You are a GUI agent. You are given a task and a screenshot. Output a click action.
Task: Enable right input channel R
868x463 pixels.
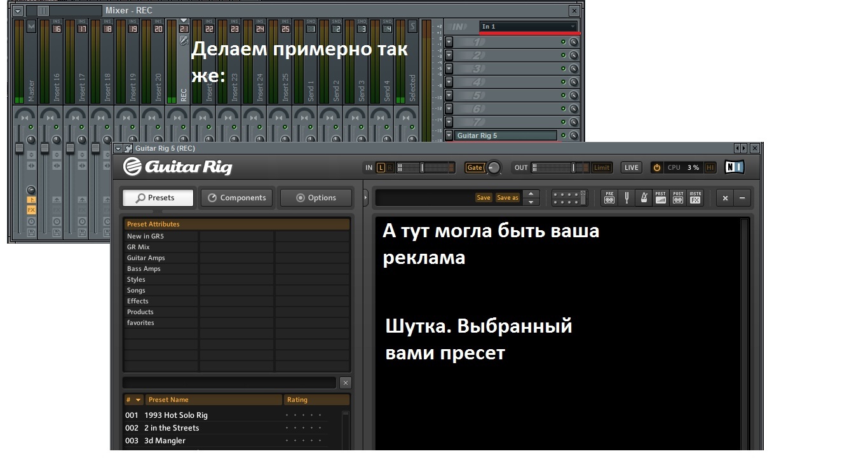click(x=390, y=167)
